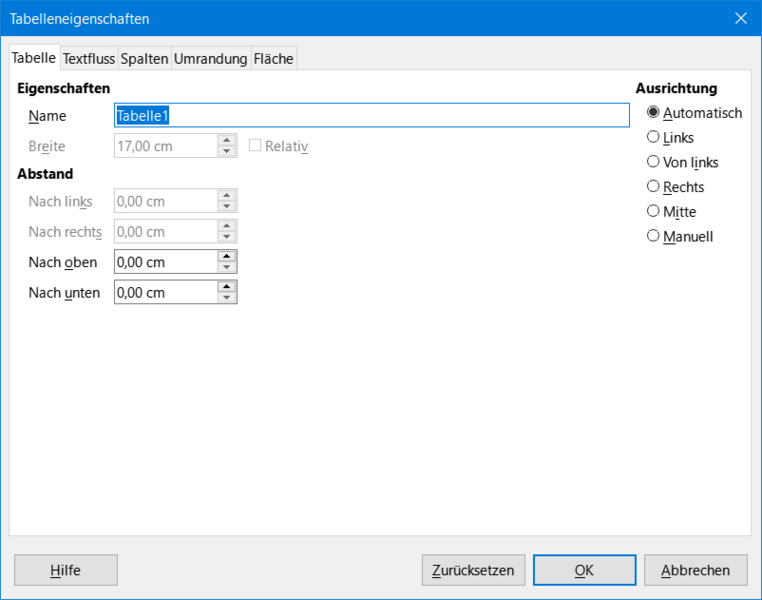Close the Tabelleneigenschaften dialog window
762x600 pixels.
741,18
